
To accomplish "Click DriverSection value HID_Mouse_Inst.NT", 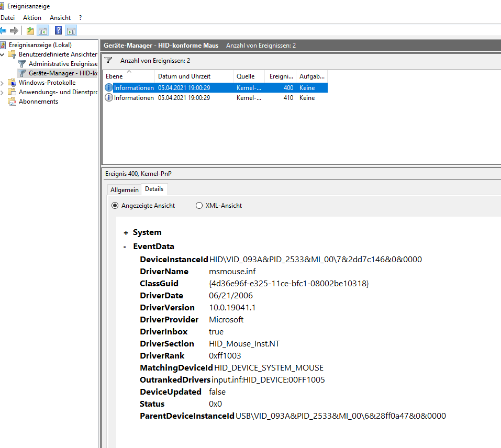I will 244,343.
